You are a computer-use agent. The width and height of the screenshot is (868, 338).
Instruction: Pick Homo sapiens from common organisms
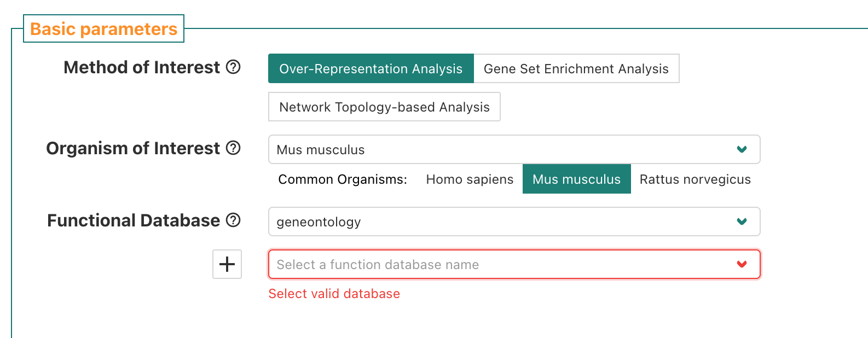[x=470, y=179]
